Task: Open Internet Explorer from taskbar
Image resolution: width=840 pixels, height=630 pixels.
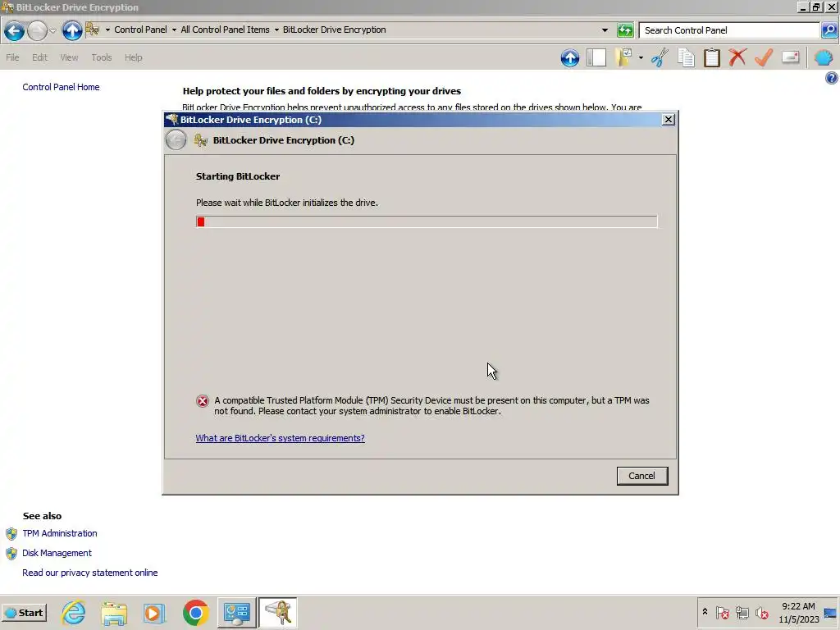Action: pyautogui.click(x=73, y=612)
